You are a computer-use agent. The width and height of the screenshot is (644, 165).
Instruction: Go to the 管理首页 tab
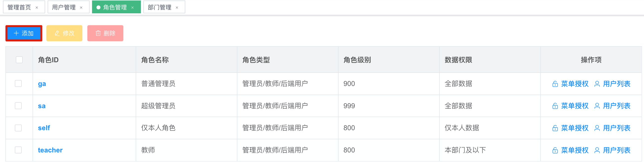click(19, 7)
